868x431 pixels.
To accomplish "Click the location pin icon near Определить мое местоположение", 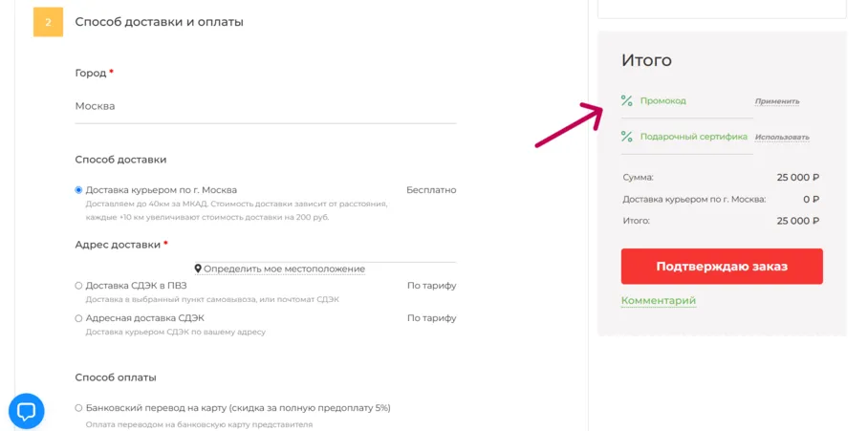I will click(198, 269).
